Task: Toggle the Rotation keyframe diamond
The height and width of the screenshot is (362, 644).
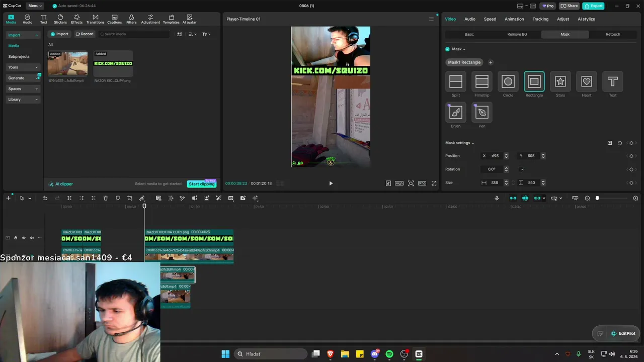Action: click(631, 169)
